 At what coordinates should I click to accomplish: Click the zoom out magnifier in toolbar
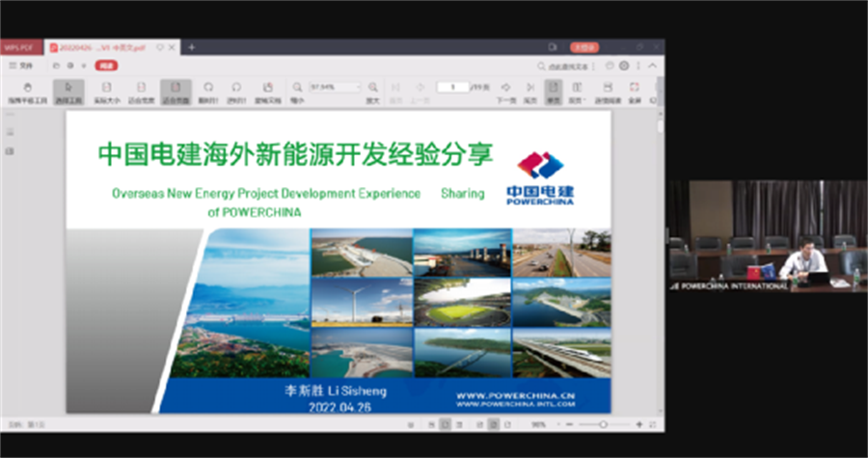pyautogui.click(x=297, y=93)
